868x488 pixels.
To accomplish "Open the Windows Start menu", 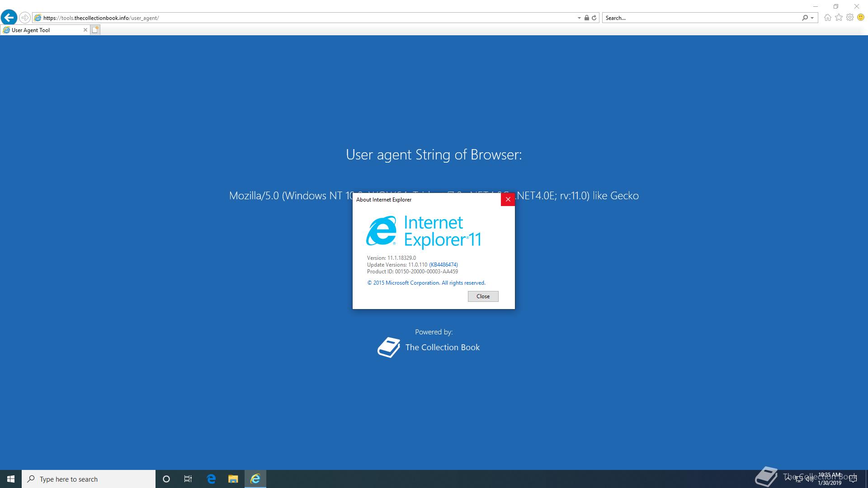I will [x=11, y=479].
